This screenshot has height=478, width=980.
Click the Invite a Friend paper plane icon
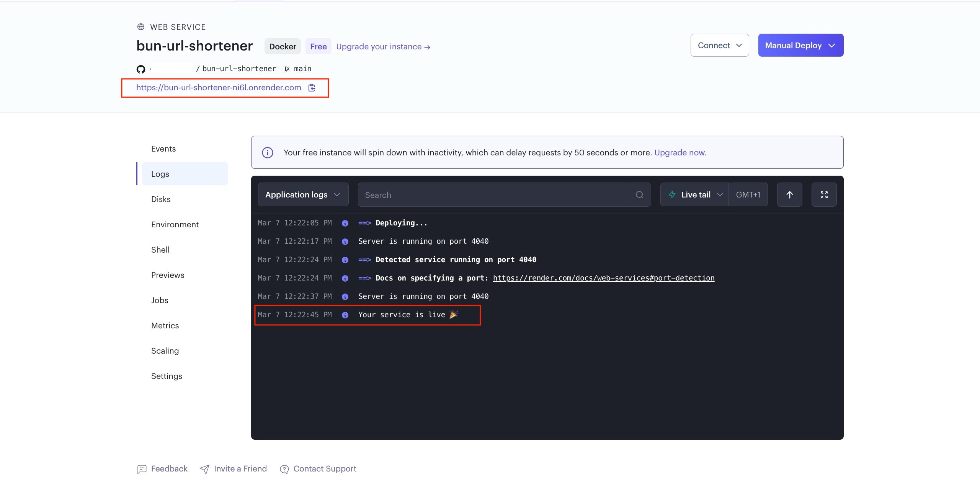[204, 469]
